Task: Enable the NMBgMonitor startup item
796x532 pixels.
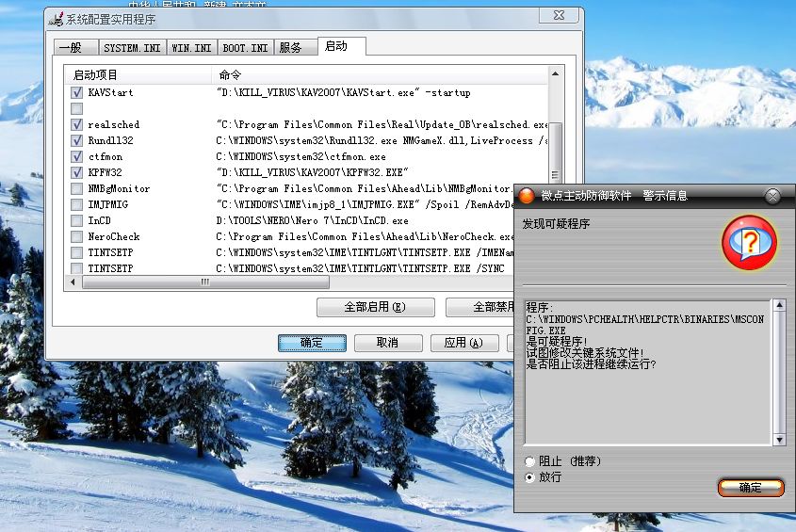Action: point(76,188)
